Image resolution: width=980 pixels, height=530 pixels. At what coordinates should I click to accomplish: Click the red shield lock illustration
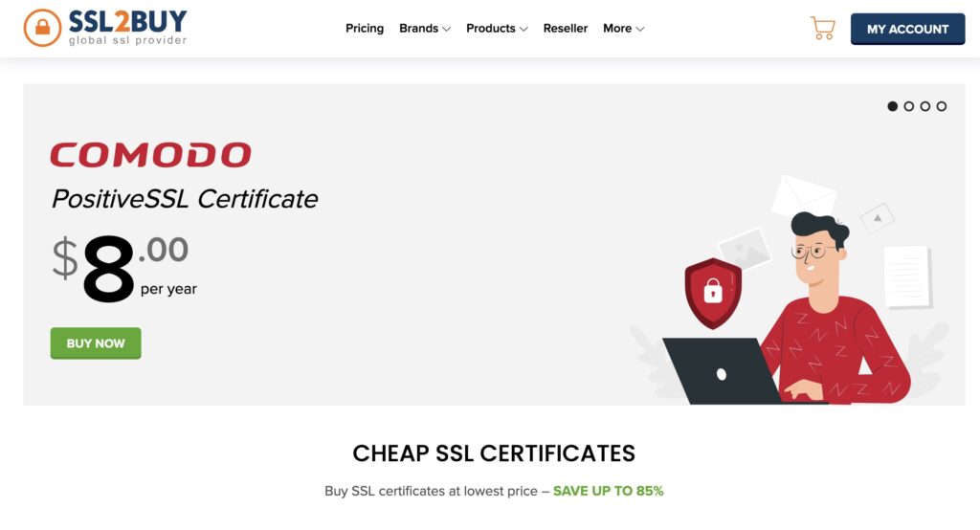tap(713, 293)
